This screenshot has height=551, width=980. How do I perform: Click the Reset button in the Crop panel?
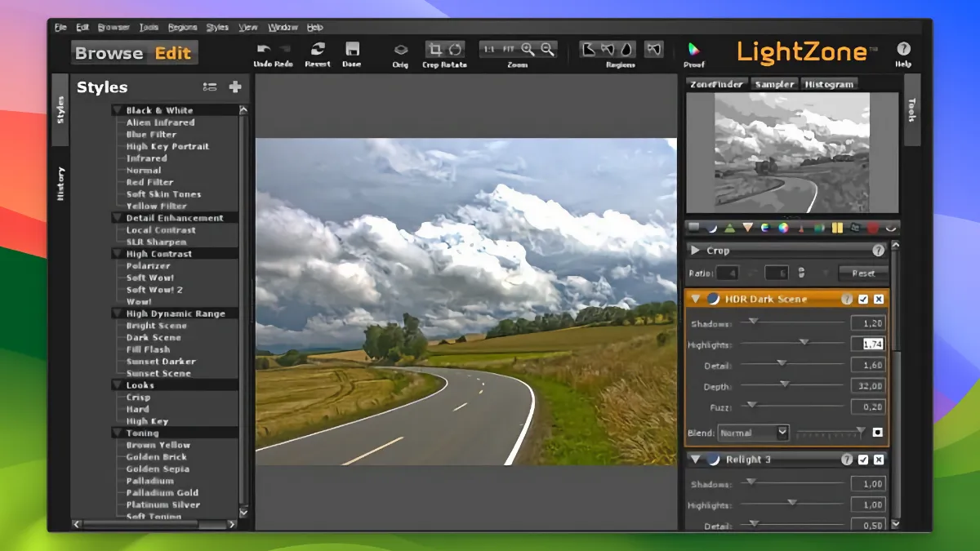863,273
